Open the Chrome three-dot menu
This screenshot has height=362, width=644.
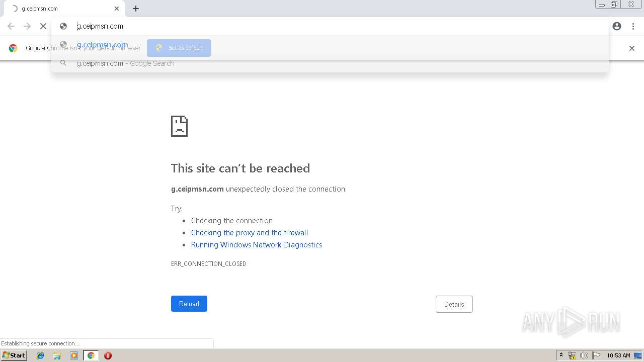pyautogui.click(x=633, y=26)
